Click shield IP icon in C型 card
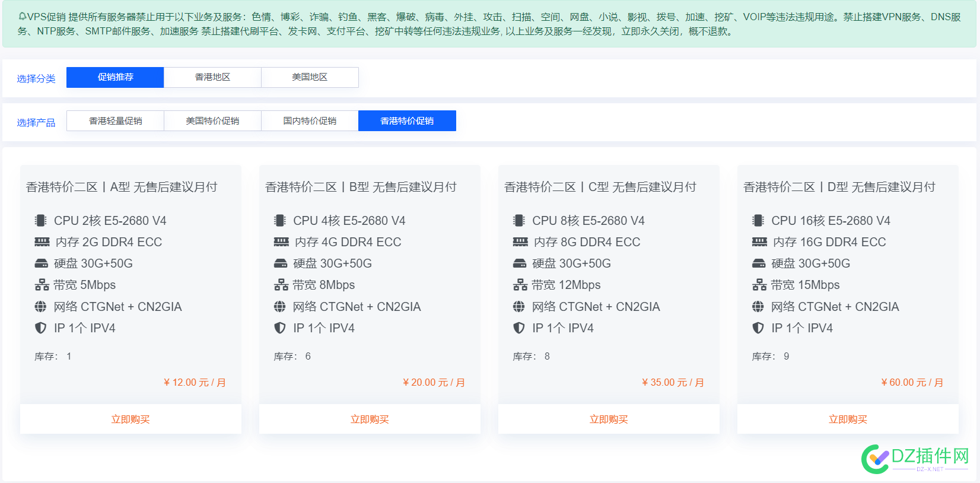Image resolution: width=980 pixels, height=483 pixels. pyautogui.click(x=518, y=328)
